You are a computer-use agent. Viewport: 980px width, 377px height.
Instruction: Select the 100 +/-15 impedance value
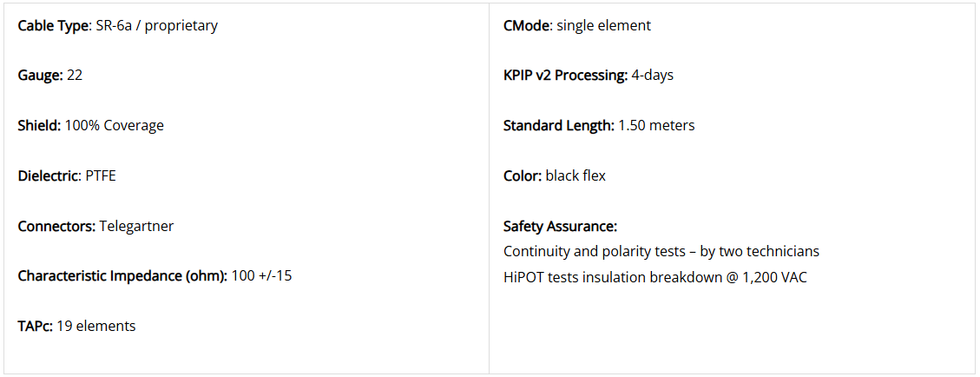[261, 275]
